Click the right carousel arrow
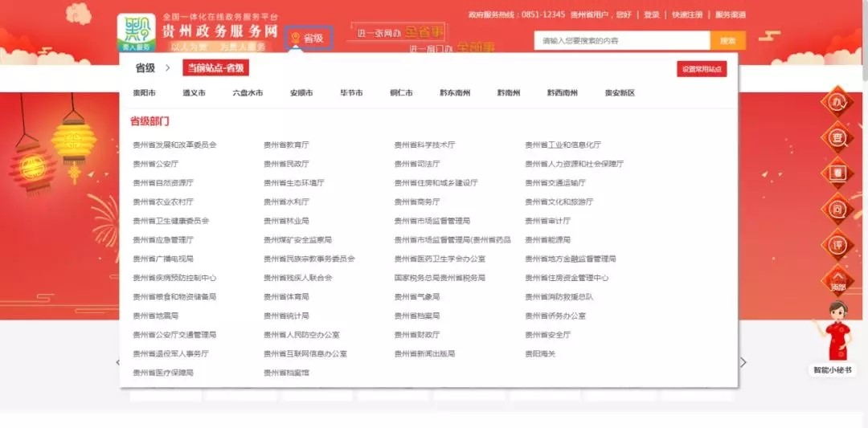This screenshot has width=868, height=428. point(743,362)
